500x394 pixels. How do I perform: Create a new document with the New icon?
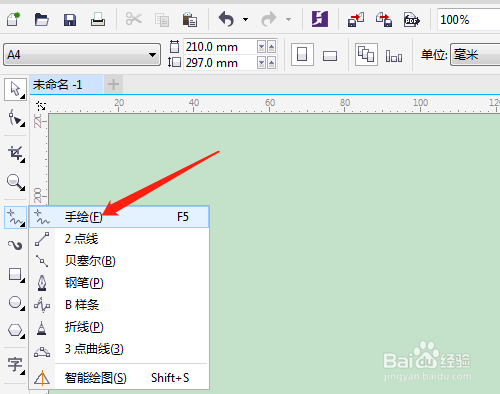coord(14,19)
